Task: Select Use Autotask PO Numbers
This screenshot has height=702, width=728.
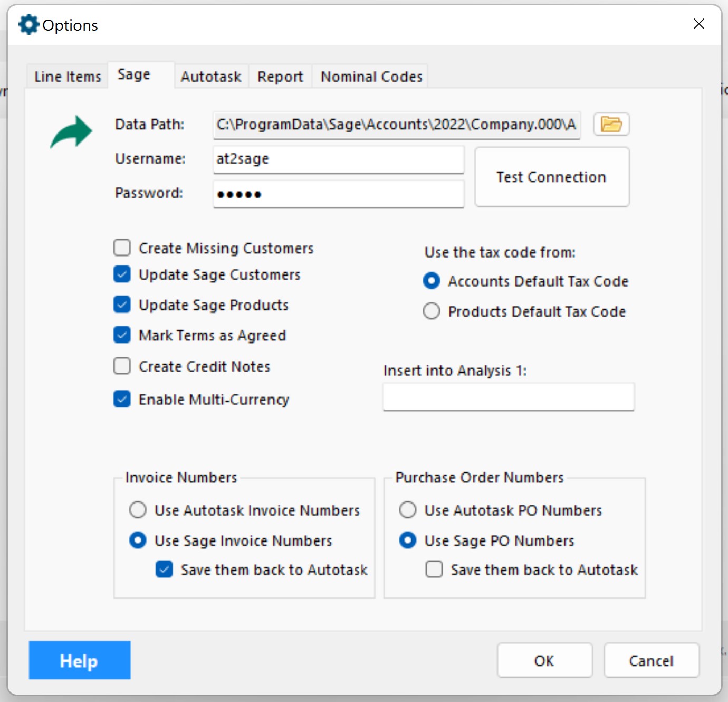Action: (x=408, y=510)
